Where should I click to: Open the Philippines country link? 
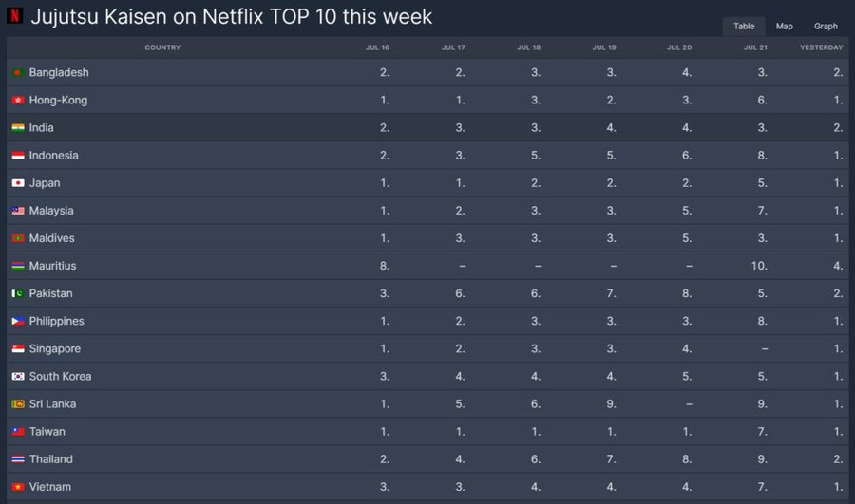(x=56, y=322)
